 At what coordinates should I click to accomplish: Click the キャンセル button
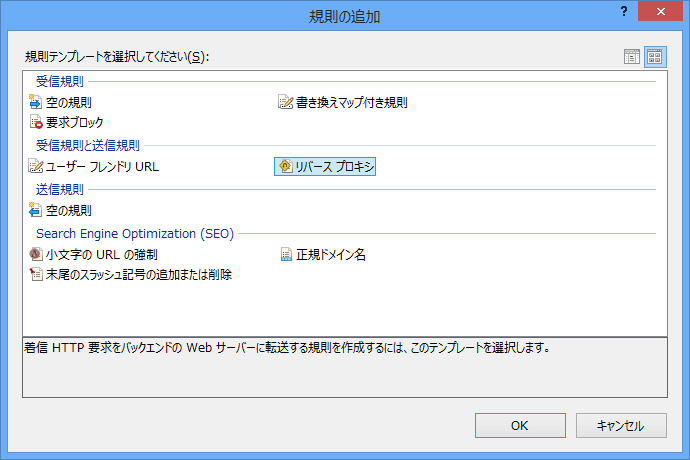[621, 425]
